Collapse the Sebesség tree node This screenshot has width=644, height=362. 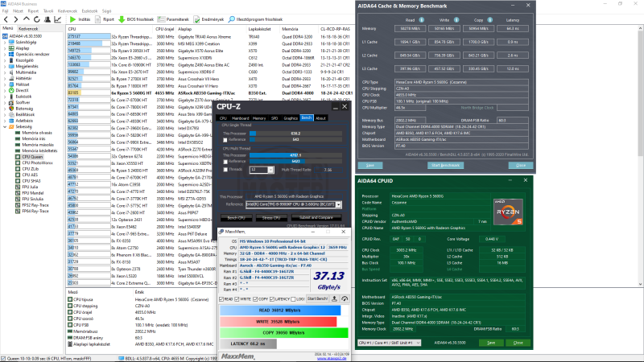pyautogui.click(x=5, y=127)
